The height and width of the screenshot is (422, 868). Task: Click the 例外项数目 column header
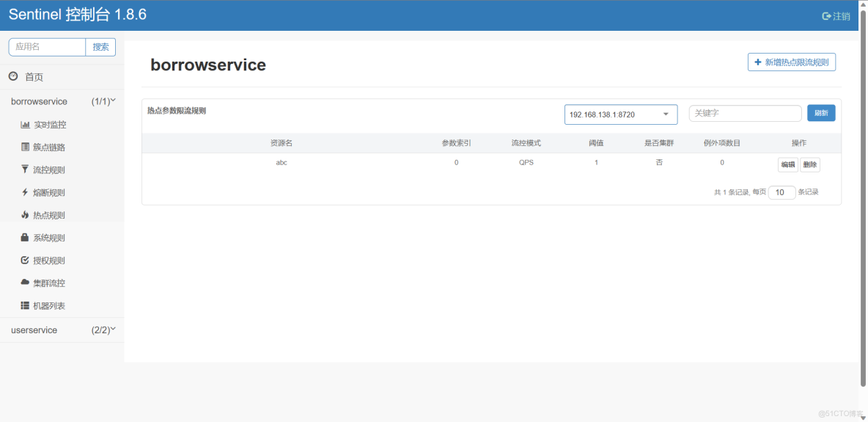(722, 143)
